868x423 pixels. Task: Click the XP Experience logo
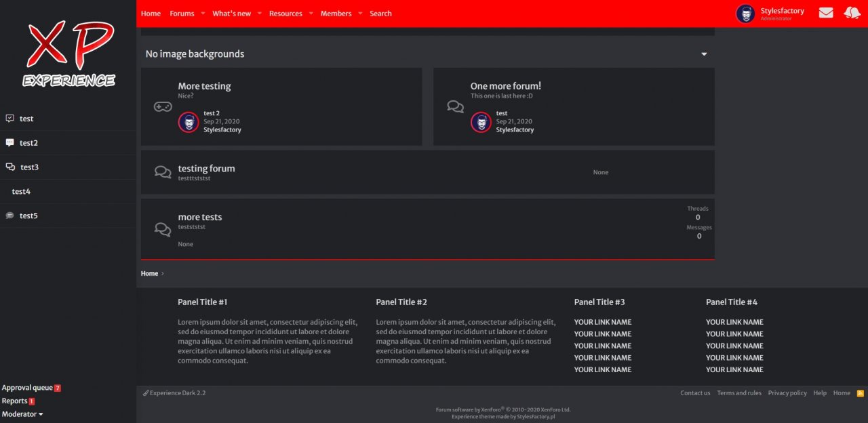[68, 54]
